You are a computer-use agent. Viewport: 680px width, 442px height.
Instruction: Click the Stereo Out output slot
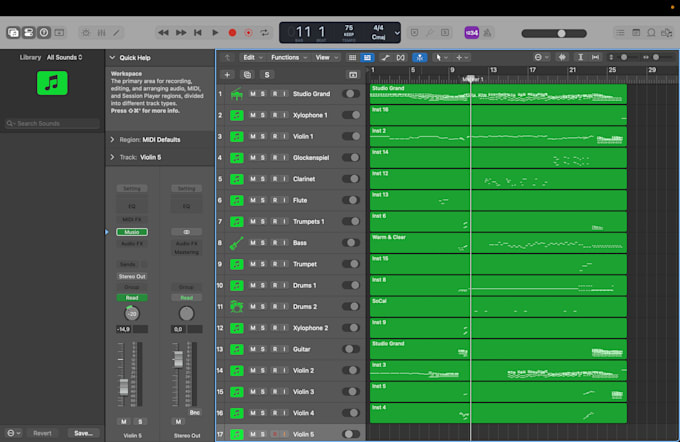coord(132,276)
